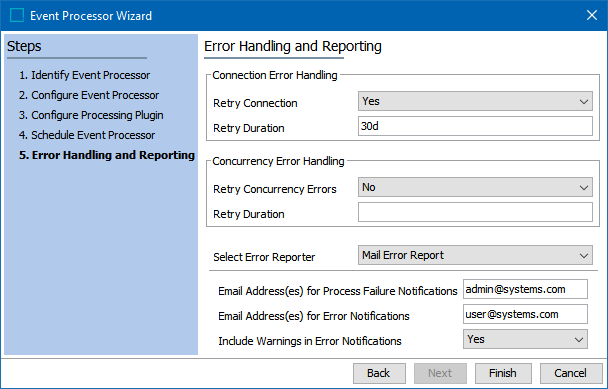Click the Event Processor Wizard title icon
Screen dimensions: 608x389
[x=17, y=16]
